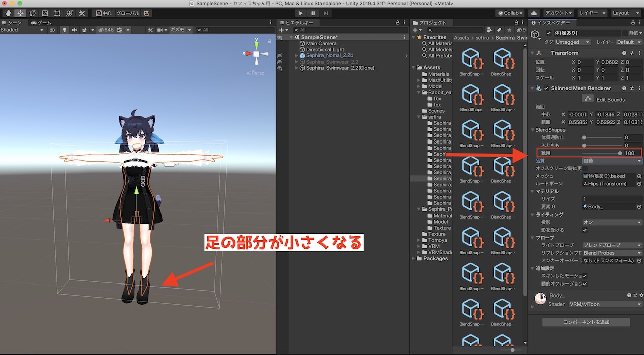Click the コンポーネントを追加 button

point(586,321)
